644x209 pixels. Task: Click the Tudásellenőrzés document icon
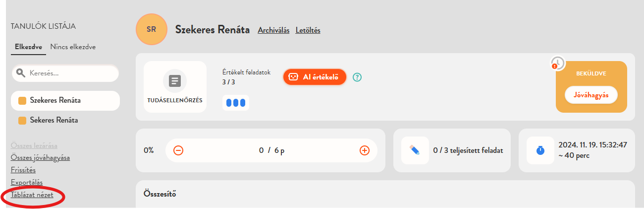tap(175, 81)
